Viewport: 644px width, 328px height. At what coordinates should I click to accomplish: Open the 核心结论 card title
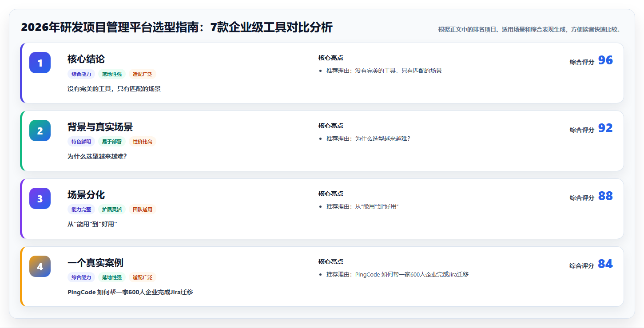[86, 59]
